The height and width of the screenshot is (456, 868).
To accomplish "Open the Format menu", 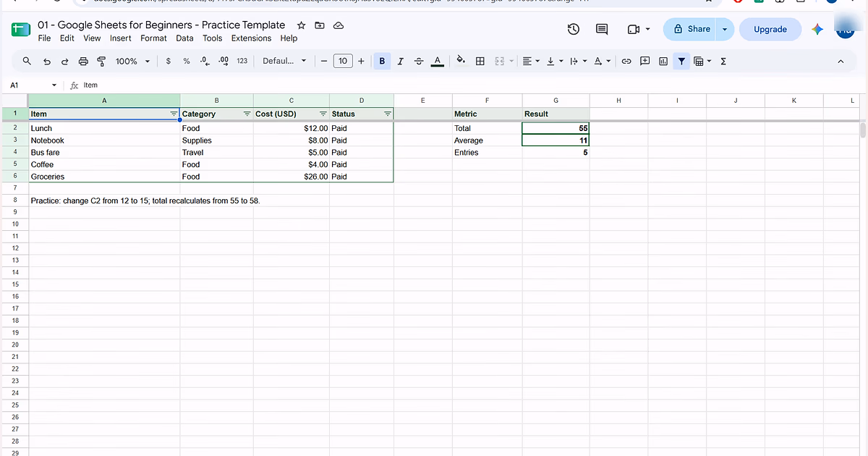I will click(x=153, y=38).
